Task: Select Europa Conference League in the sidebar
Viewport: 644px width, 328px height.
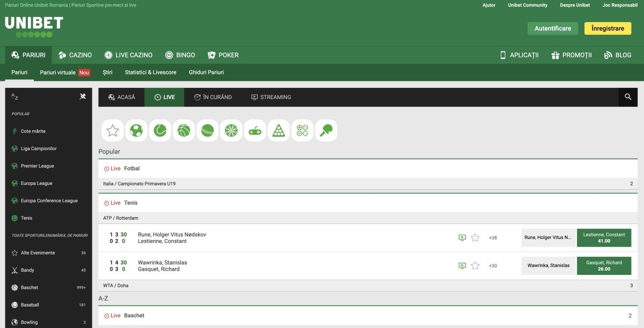Action: coord(48,200)
